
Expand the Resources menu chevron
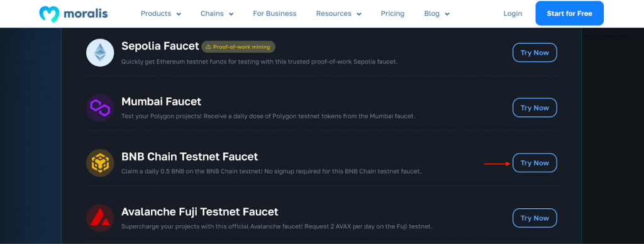coord(359,14)
